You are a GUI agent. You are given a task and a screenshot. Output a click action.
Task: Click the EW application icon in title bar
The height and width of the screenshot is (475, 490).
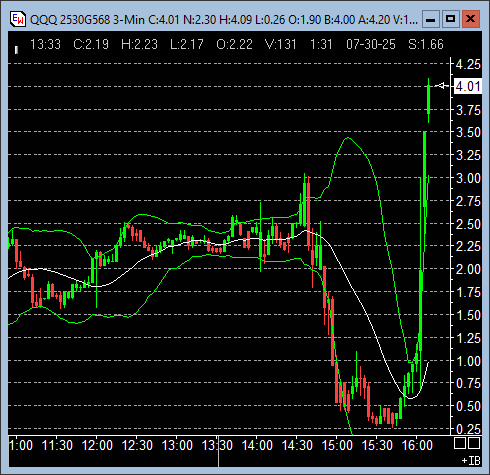coord(18,19)
